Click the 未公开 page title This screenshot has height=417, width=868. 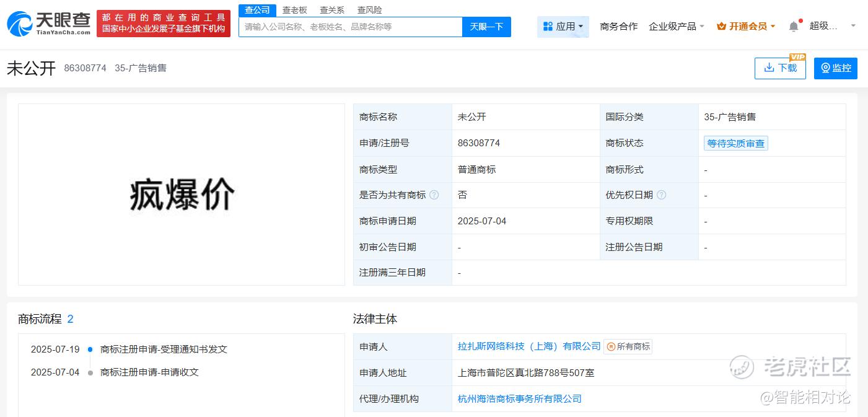31,68
